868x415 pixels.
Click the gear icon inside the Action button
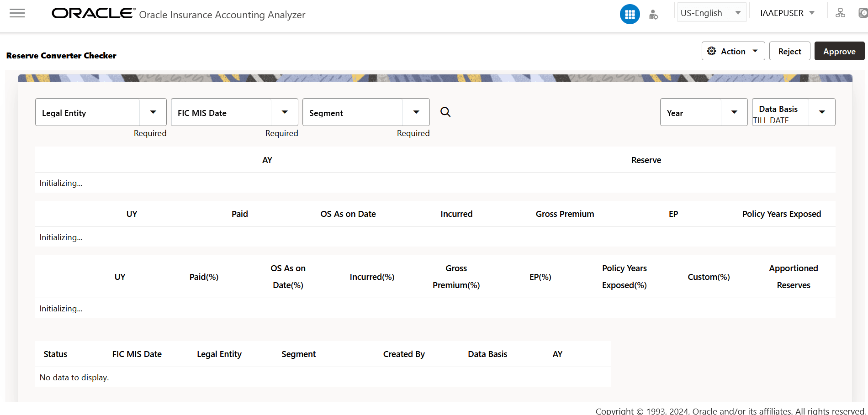[712, 51]
